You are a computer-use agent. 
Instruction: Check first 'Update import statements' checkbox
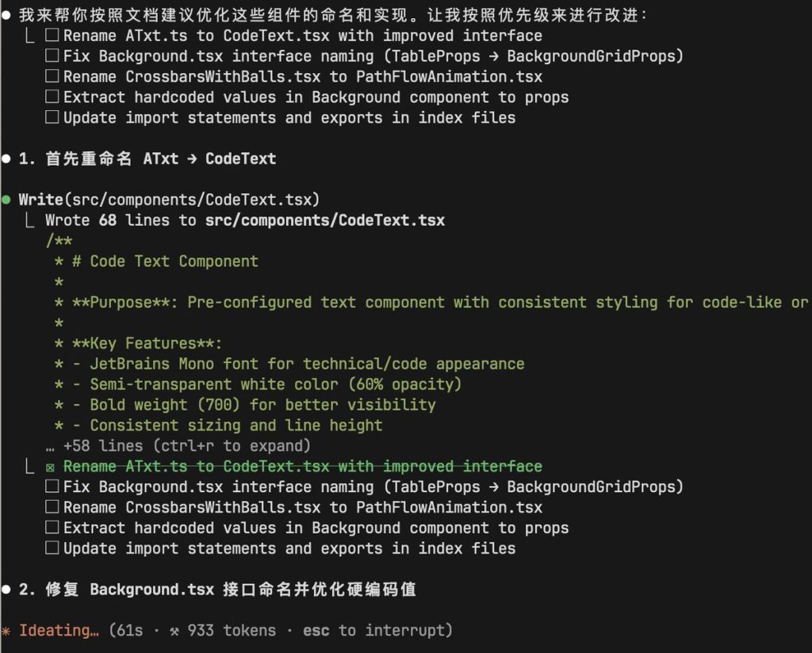point(52,117)
